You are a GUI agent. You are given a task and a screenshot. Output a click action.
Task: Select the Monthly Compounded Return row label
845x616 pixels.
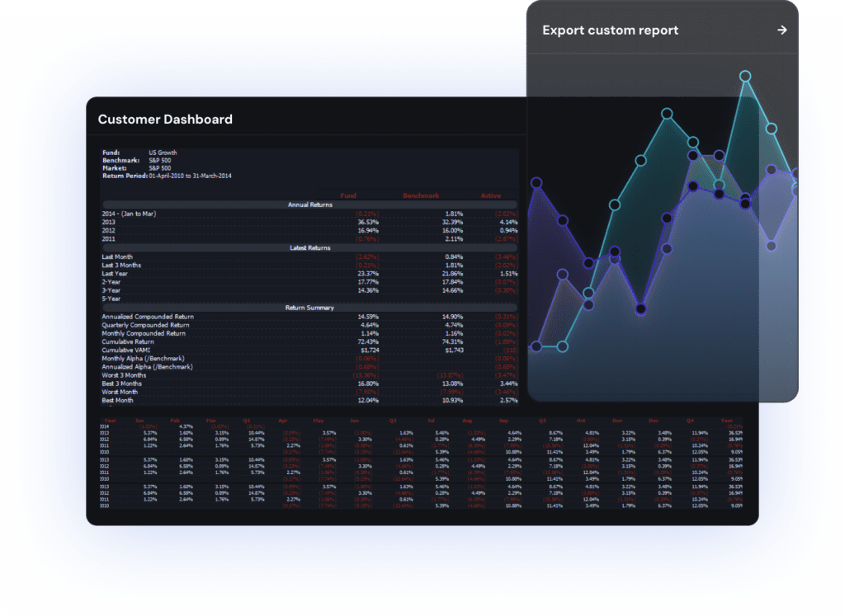coord(144,333)
